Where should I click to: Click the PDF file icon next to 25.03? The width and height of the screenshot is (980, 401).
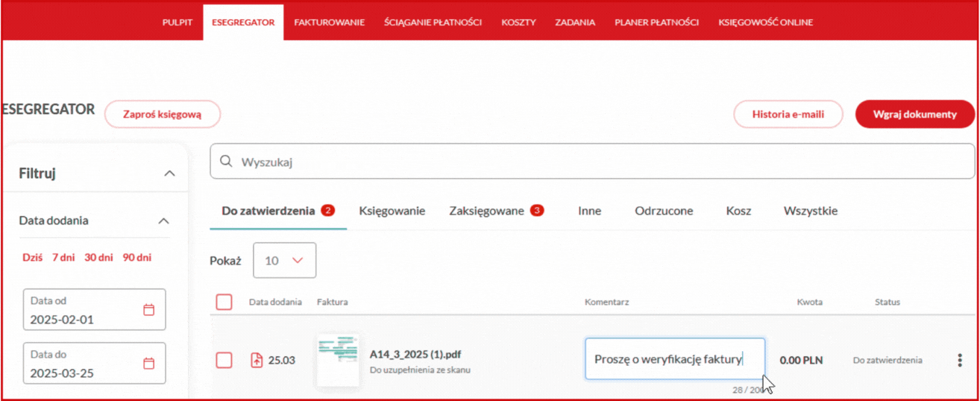pos(257,361)
